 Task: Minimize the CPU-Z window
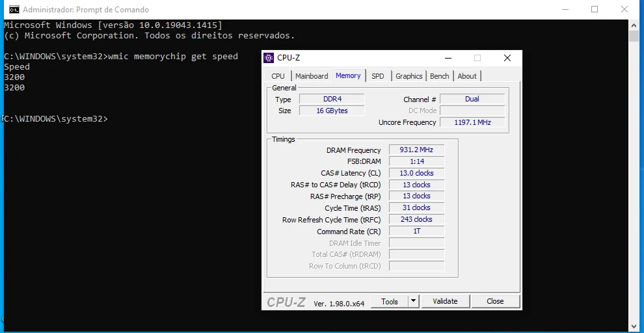pyautogui.click(x=448, y=58)
